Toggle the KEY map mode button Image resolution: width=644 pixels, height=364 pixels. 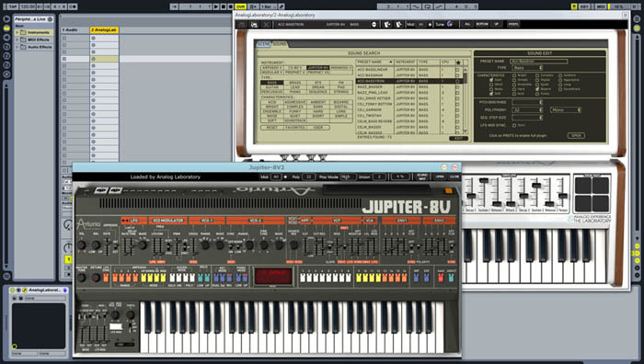tap(584, 6)
